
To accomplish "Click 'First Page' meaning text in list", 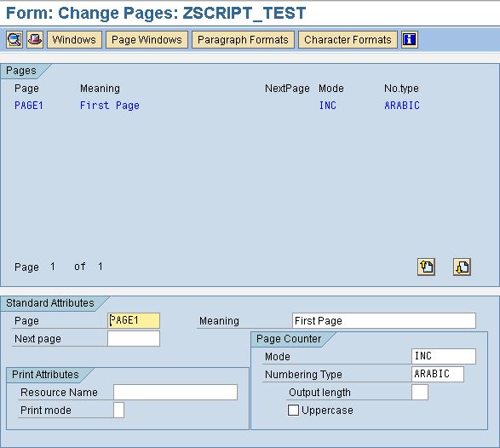I will tap(110, 106).
